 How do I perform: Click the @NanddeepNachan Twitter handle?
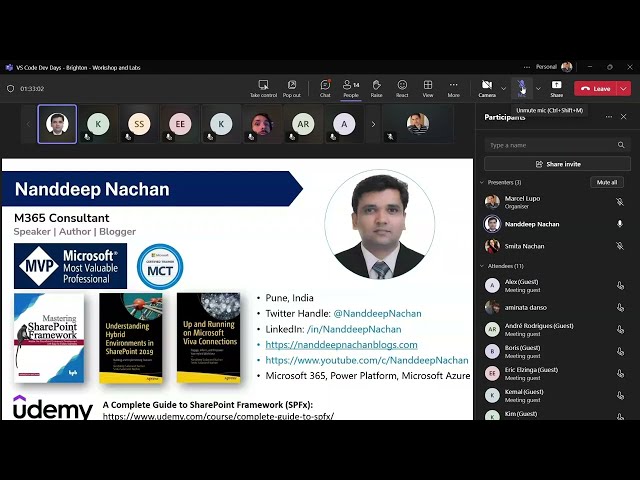[377, 313]
